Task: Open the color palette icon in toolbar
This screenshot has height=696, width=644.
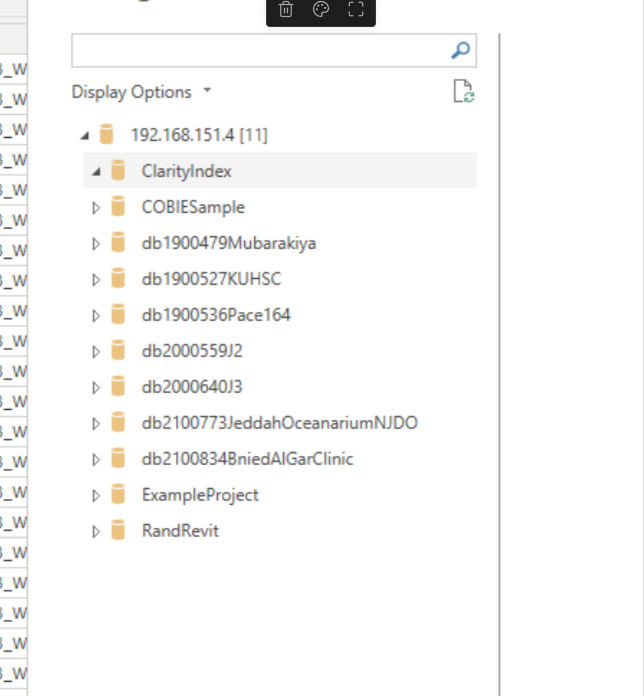Action: (320, 10)
